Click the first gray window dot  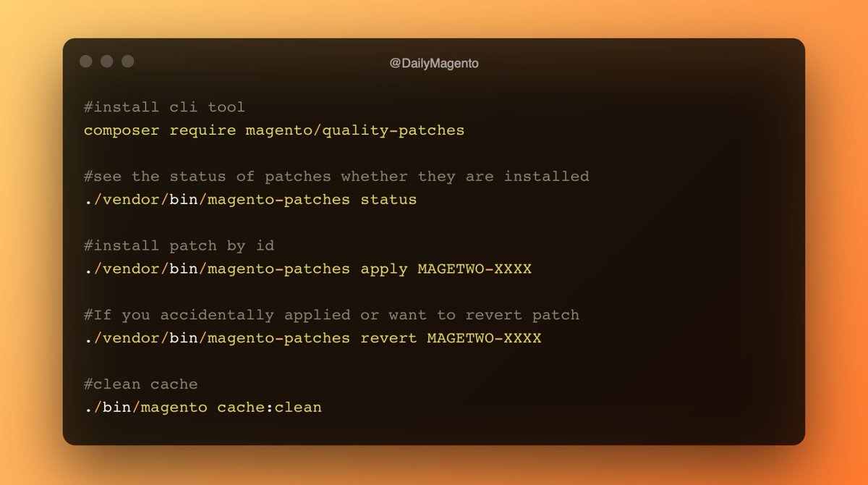86,62
